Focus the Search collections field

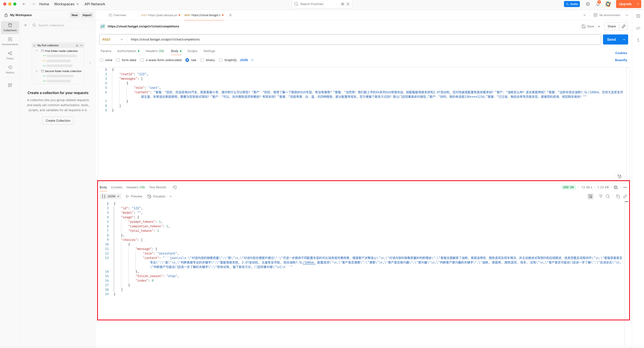62,25
